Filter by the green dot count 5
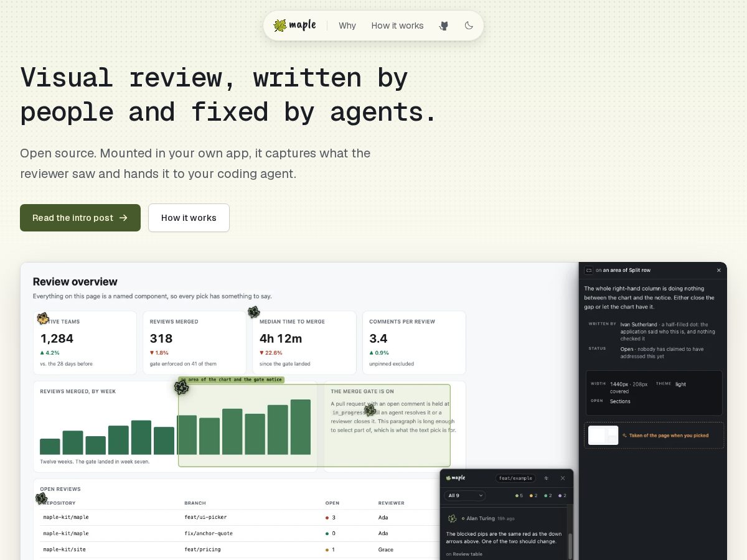The image size is (747, 560). point(519,496)
